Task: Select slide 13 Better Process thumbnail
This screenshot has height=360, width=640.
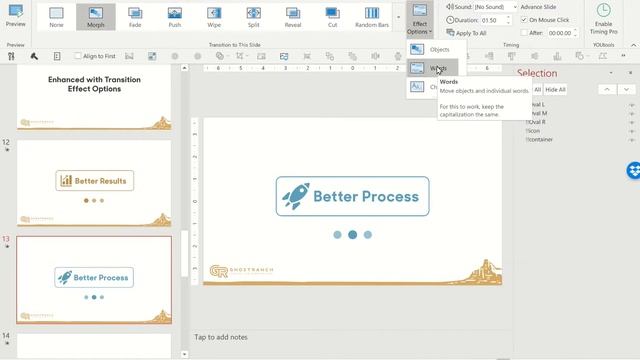Action: click(94, 280)
